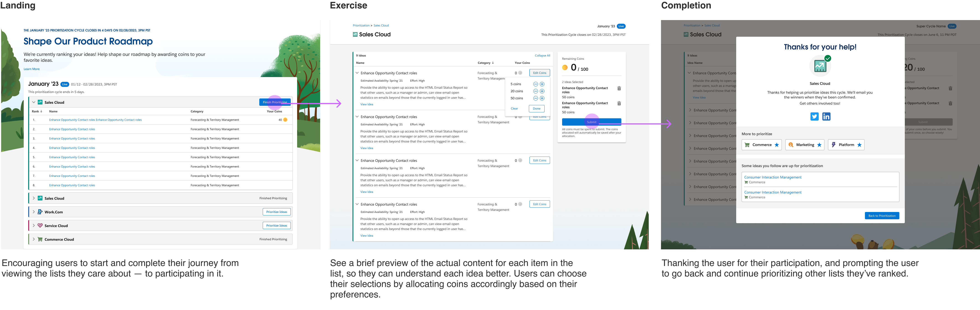
Task: Delete the second selected idea with the trash icon
Action: coord(619,103)
